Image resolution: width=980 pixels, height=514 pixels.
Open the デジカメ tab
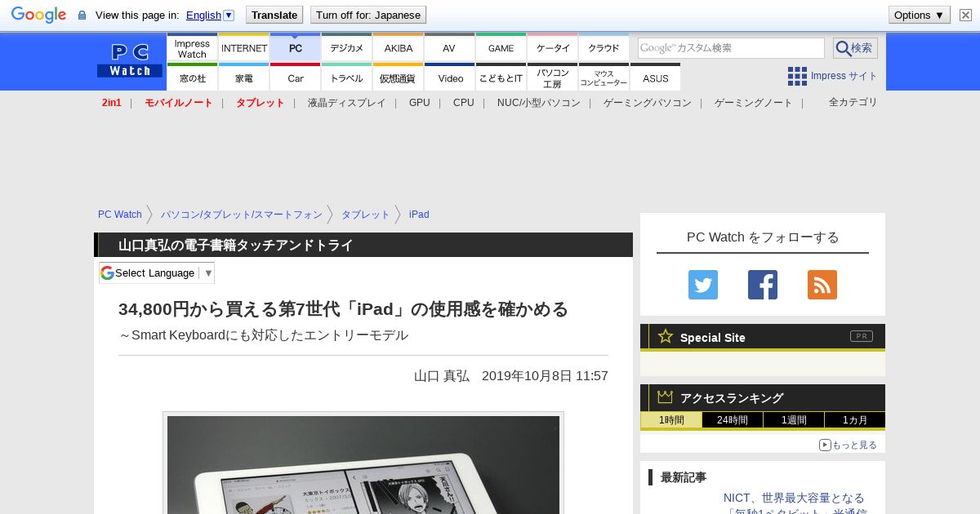tap(347, 47)
